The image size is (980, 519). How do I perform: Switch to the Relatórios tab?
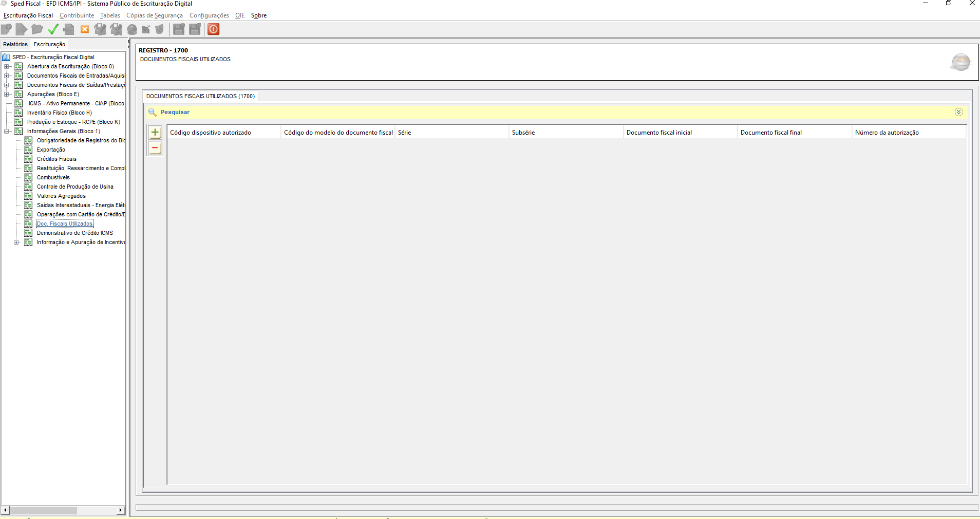[x=15, y=44]
